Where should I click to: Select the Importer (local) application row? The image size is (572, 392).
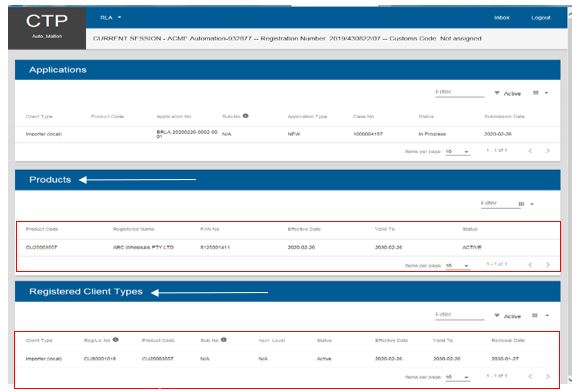coord(287,134)
